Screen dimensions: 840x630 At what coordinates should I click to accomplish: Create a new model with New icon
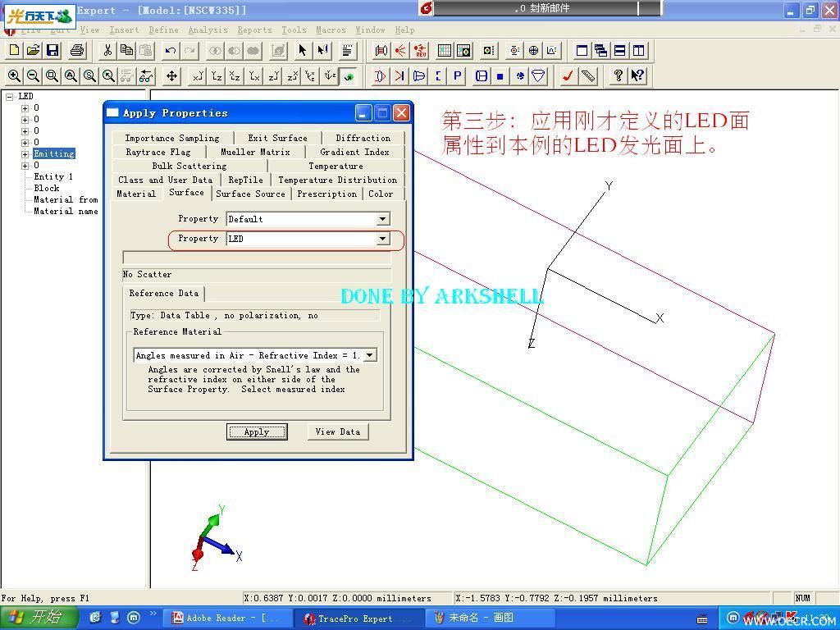(15, 50)
